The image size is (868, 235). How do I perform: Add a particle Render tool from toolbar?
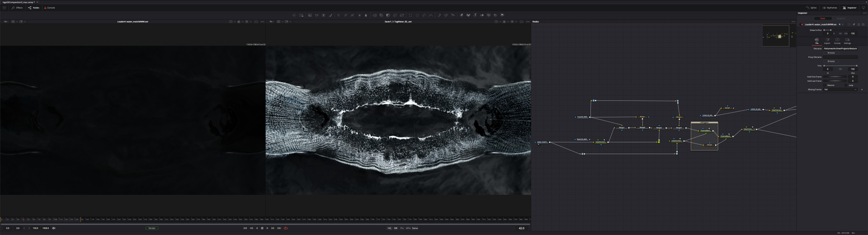(x=453, y=15)
